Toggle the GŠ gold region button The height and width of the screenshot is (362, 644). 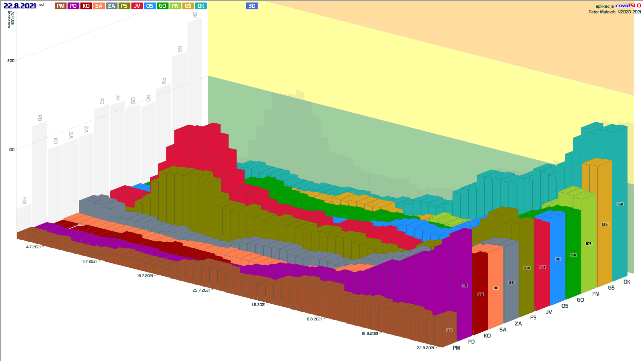pyautogui.click(x=188, y=6)
